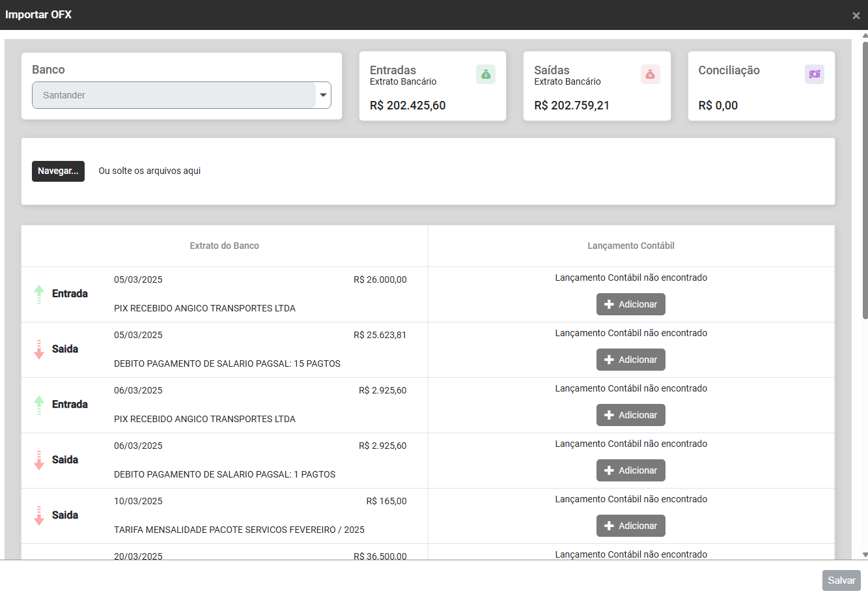Click the green money bag Entradas icon
The width and height of the screenshot is (868, 600).
click(x=485, y=74)
